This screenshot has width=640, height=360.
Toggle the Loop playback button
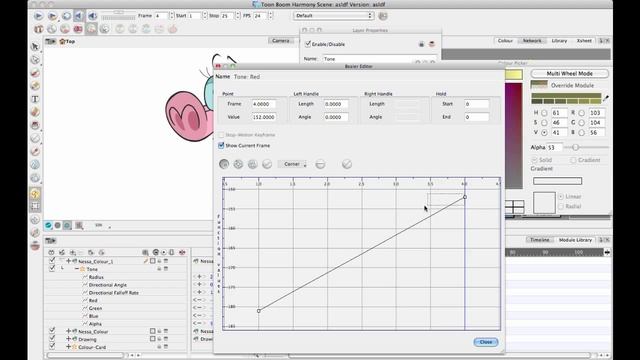[x=66, y=16]
